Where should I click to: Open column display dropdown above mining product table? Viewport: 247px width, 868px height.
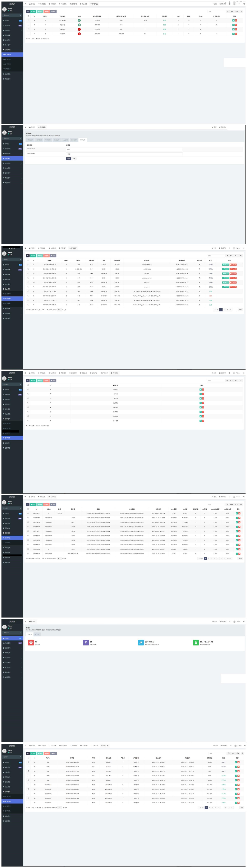232,11
